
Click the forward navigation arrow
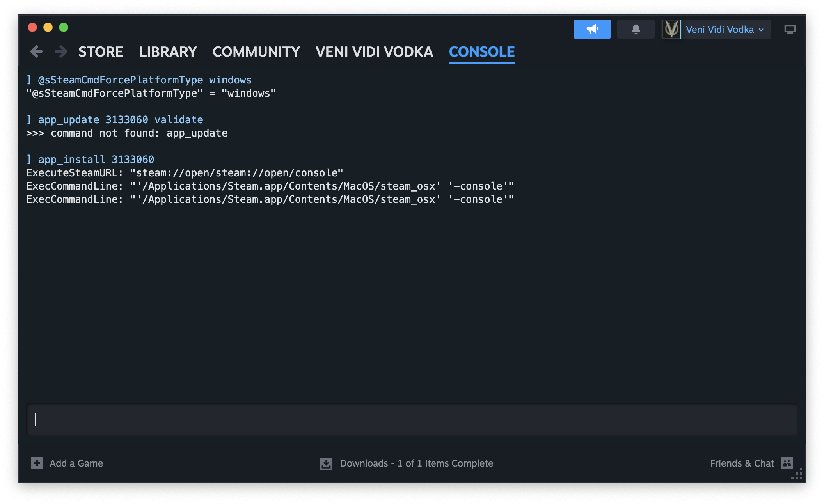pyautogui.click(x=61, y=51)
